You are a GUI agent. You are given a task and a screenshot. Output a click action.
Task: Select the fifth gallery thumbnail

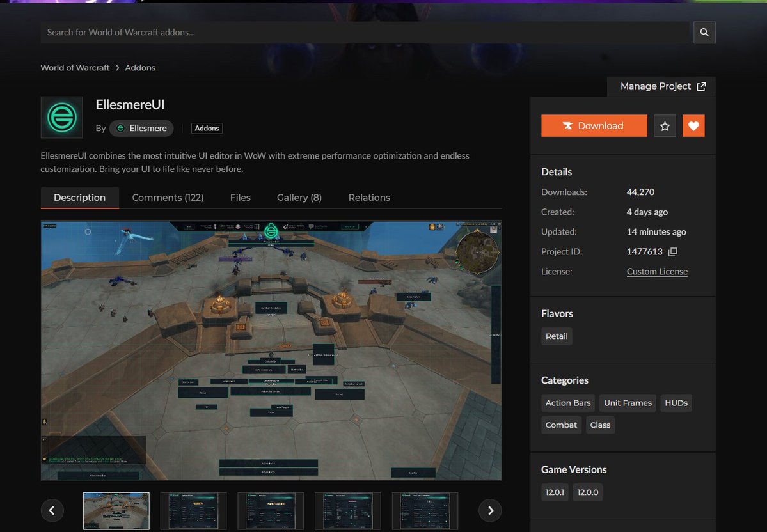click(x=425, y=511)
